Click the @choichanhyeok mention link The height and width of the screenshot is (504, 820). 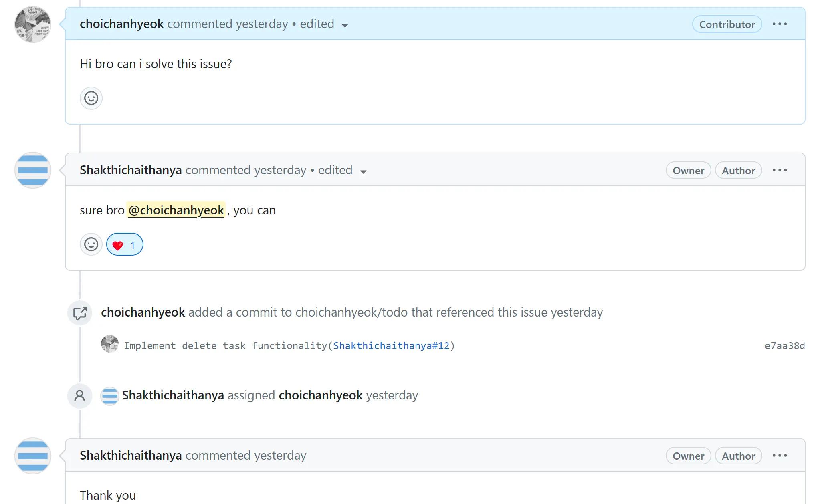point(176,210)
